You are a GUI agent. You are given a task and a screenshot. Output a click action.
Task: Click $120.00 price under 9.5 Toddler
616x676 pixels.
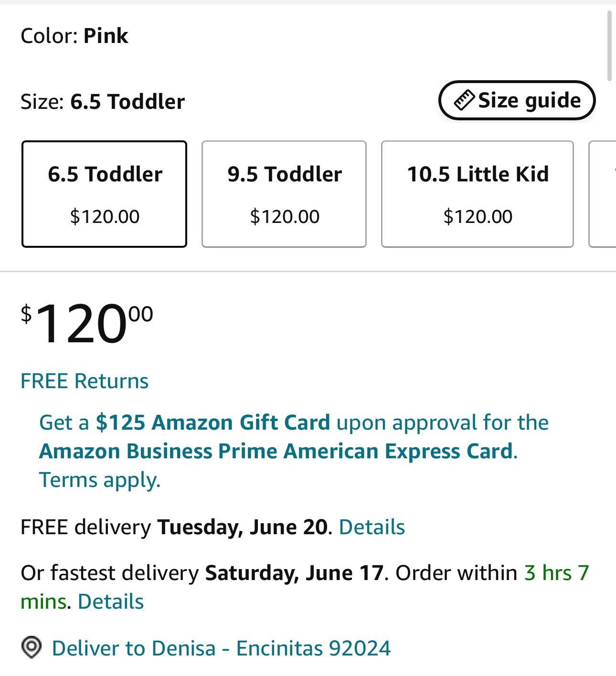[x=285, y=217]
